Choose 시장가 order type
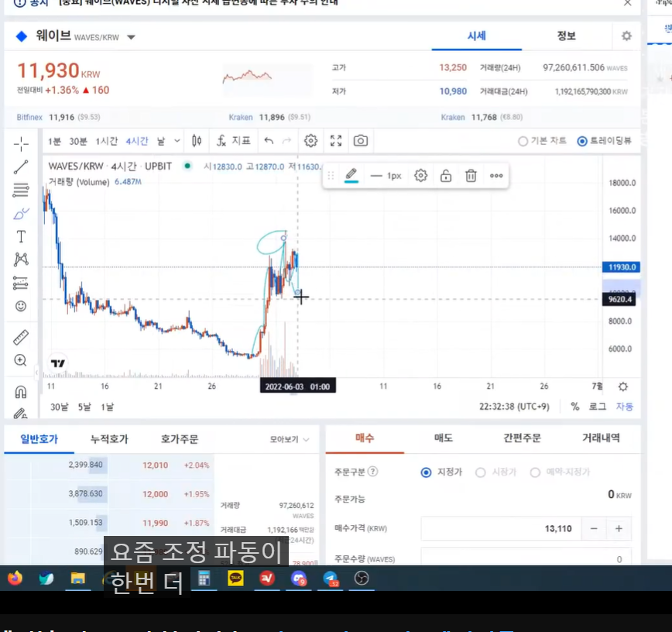 (495, 472)
